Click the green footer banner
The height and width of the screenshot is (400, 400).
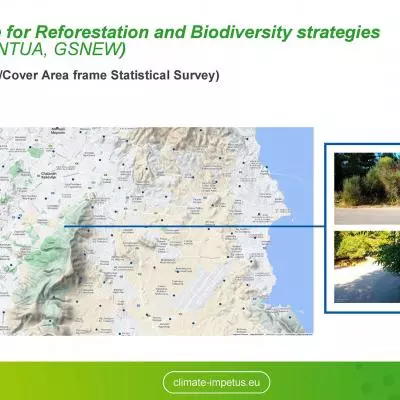tap(200, 381)
